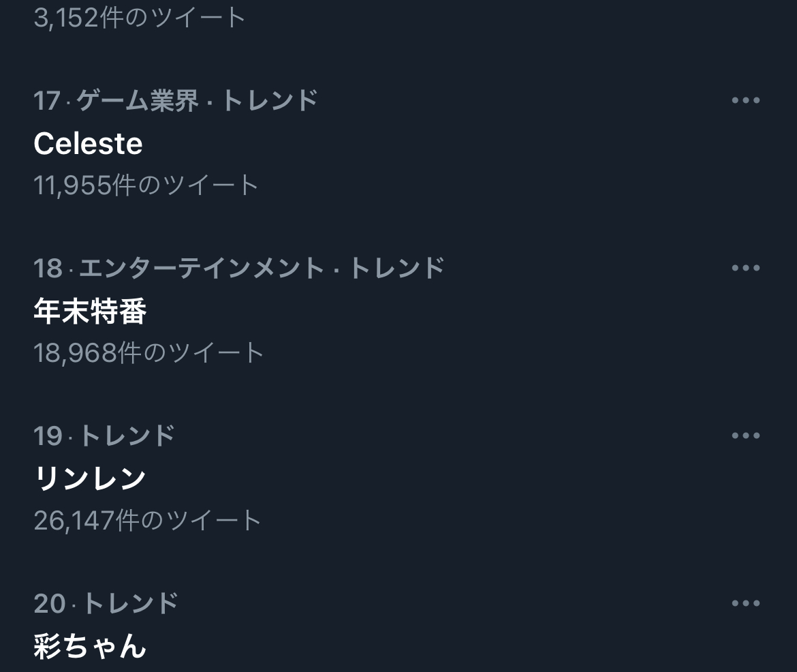Open the Celeste trending topic
The image size is (797, 672).
88,143
